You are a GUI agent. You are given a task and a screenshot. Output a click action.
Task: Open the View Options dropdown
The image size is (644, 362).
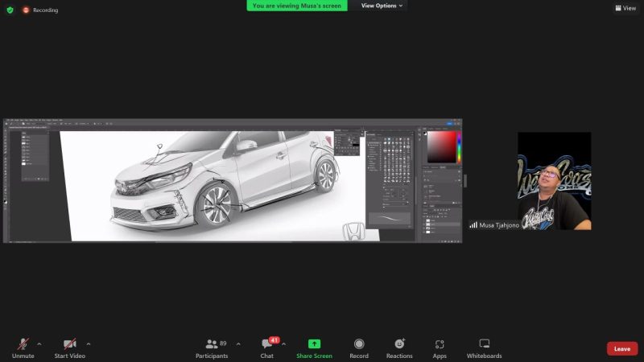tap(382, 6)
